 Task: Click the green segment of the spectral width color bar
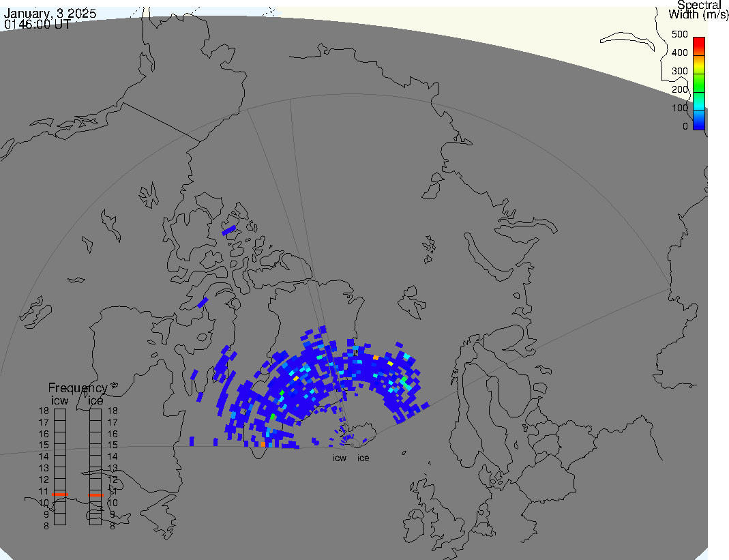[699, 83]
